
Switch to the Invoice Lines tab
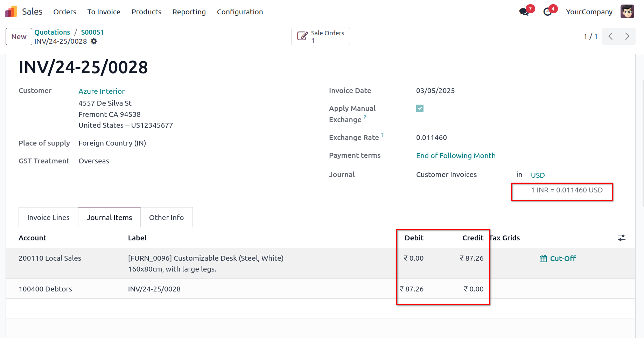pos(48,218)
